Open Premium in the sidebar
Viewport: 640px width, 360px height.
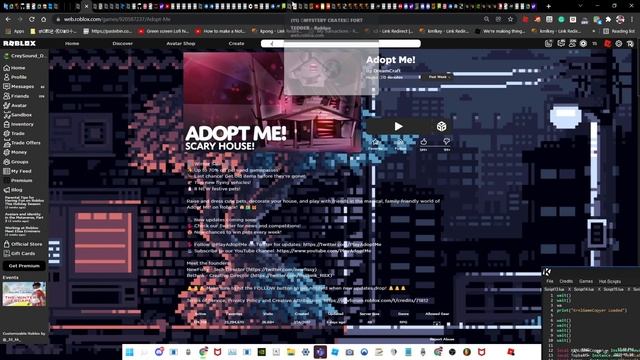[18, 180]
